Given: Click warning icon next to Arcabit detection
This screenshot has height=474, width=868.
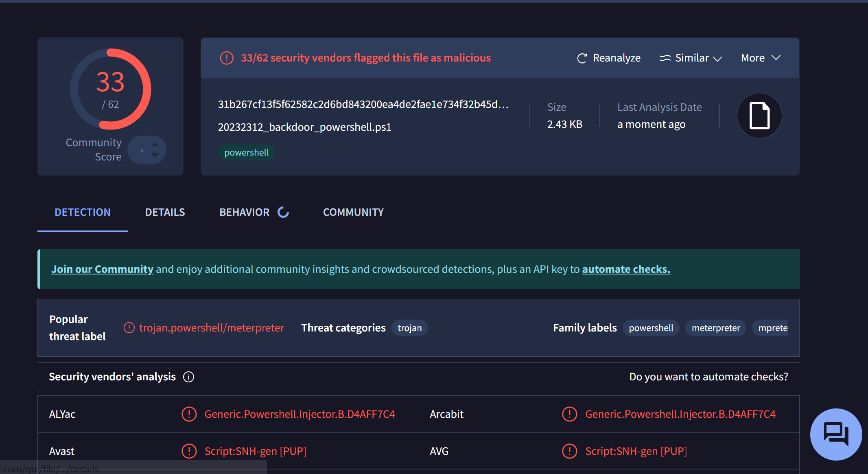Looking at the screenshot, I should point(569,414).
